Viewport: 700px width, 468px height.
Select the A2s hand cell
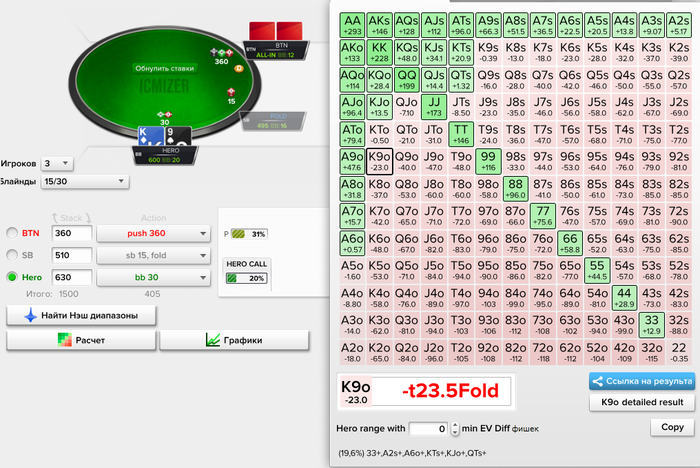tap(679, 25)
